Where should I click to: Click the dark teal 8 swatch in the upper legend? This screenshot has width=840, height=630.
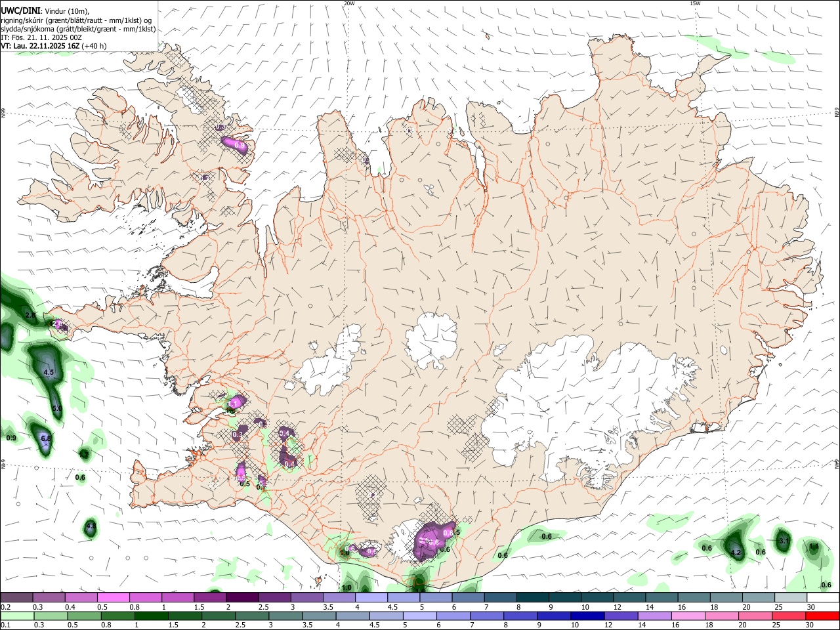pyautogui.click(x=533, y=597)
